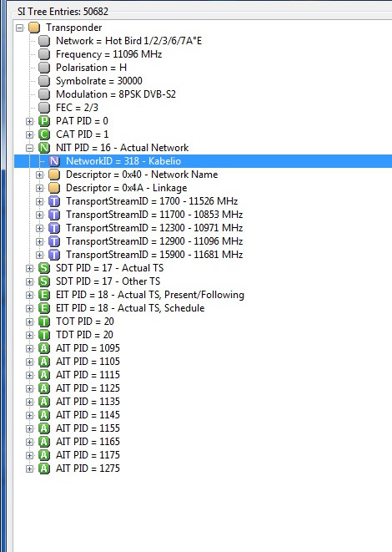Click the purple T icon for TransportStreamID 1700
Image resolution: width=392 pixels, height=552 pixels.
tap(54, 201)
